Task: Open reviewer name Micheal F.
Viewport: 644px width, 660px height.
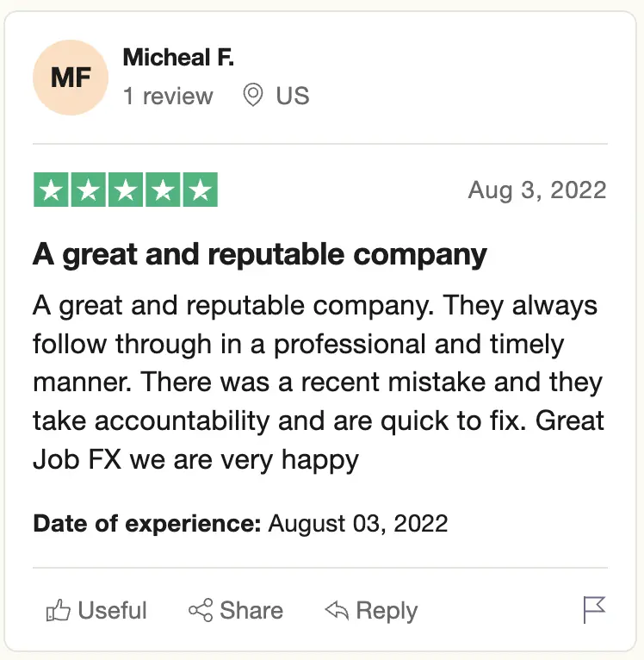Action: pos(178,58)
